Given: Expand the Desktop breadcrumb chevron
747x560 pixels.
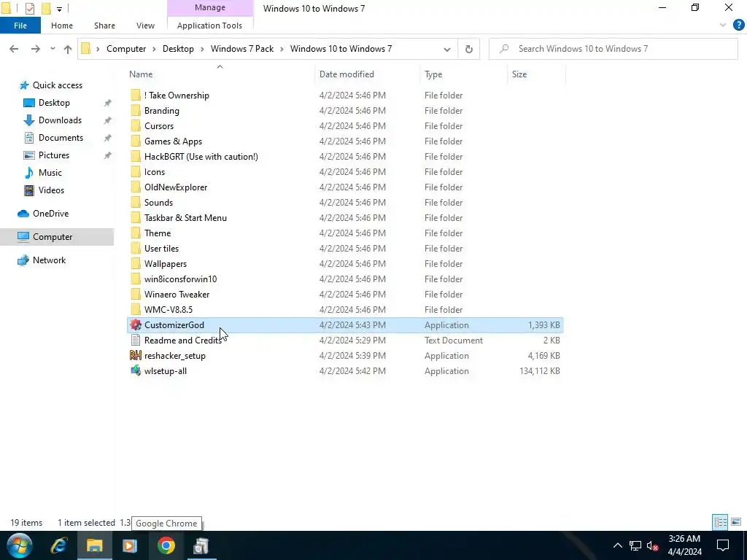Looking at the screenshot, I should [x=203, y=49].
